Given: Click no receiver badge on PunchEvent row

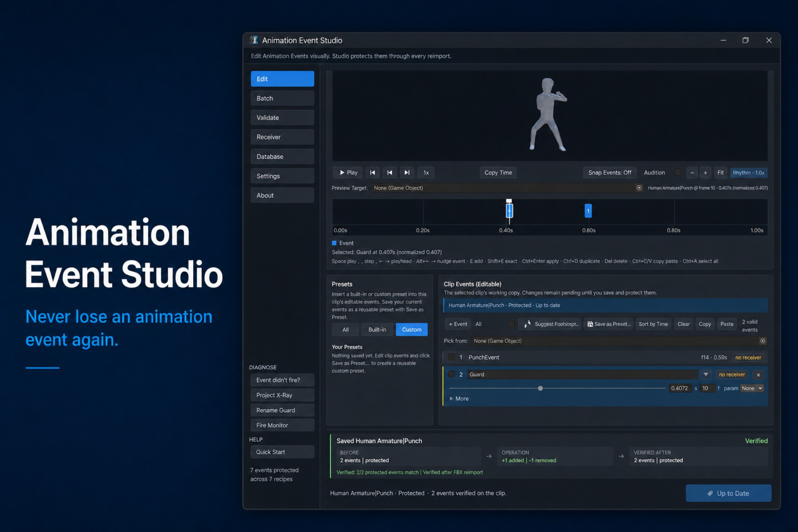Looking at the screenshot, I should tap(748, 358).
